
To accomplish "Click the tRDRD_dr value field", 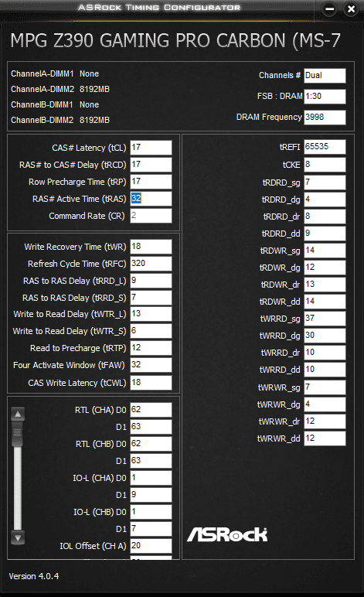I will pyautogui.click(x=325, y=217).
